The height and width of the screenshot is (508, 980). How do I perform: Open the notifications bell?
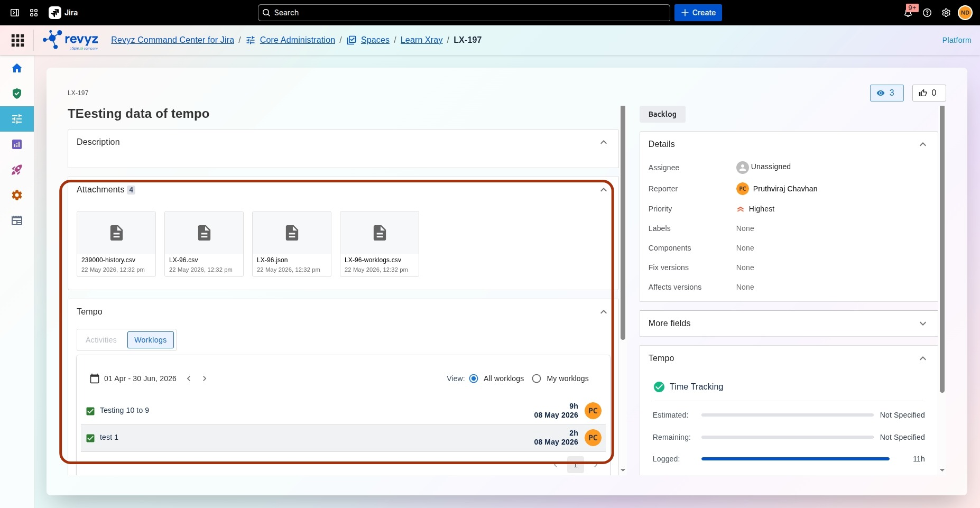click(908, 13)
